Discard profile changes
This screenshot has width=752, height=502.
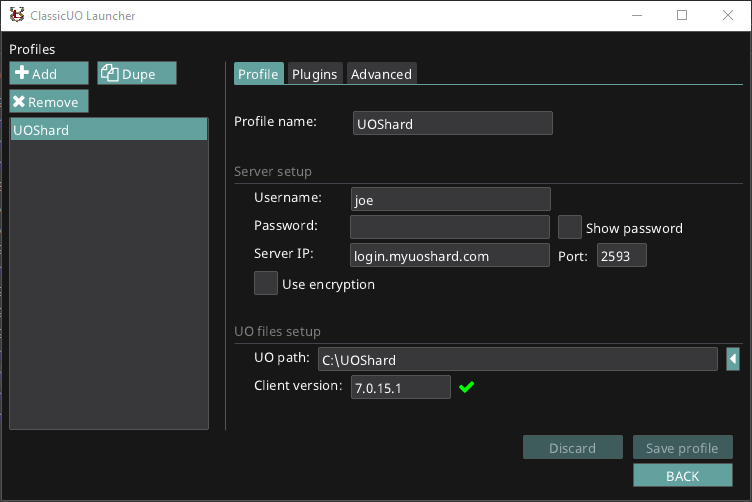(x=573, y=447)
